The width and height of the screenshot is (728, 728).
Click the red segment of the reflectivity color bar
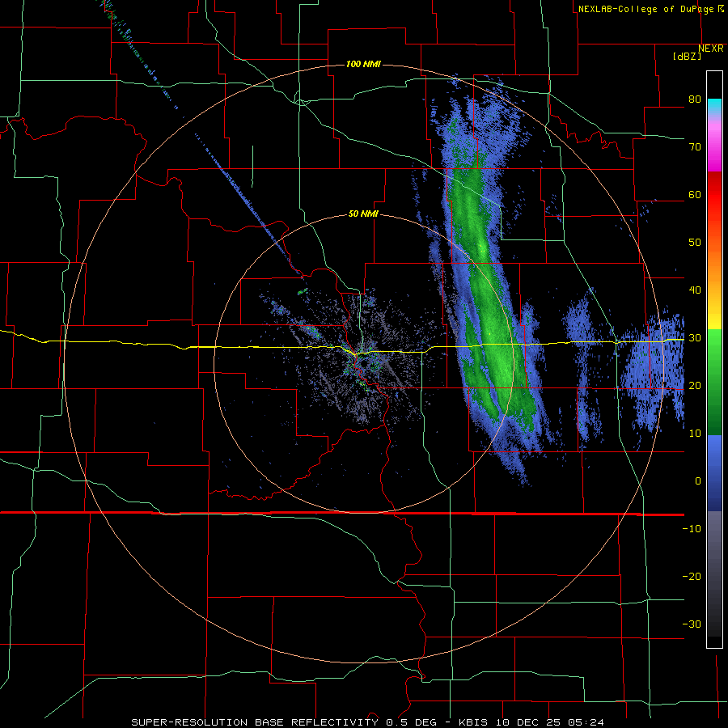[x=714, y=195]
